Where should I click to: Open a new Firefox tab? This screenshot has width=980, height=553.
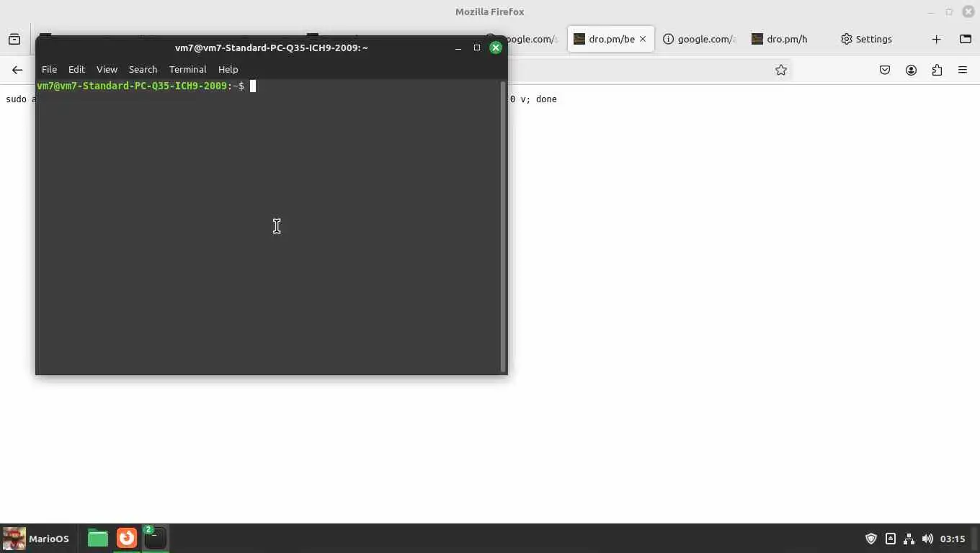[x=936, y=39]
